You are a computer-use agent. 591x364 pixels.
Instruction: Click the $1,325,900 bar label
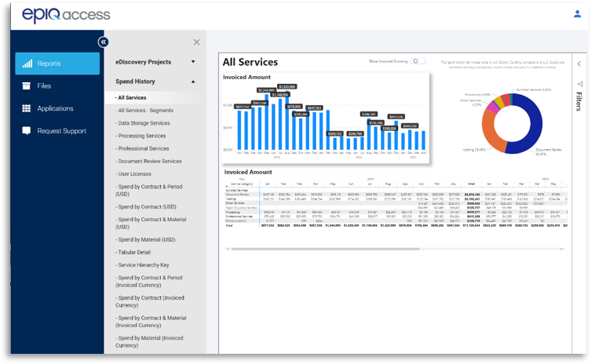[287, 86]
